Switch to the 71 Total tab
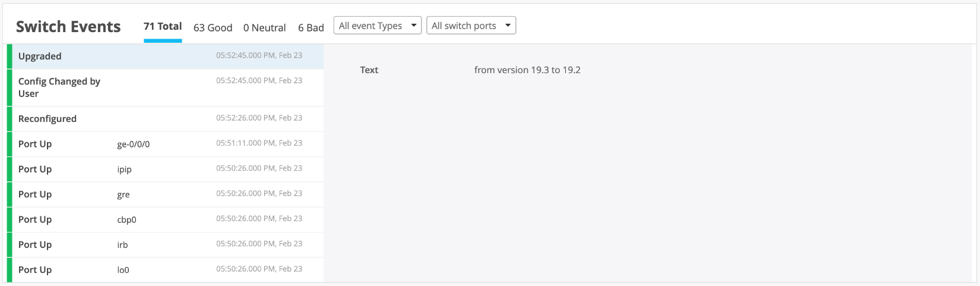 pyautogui.click(x=163, y=26)
